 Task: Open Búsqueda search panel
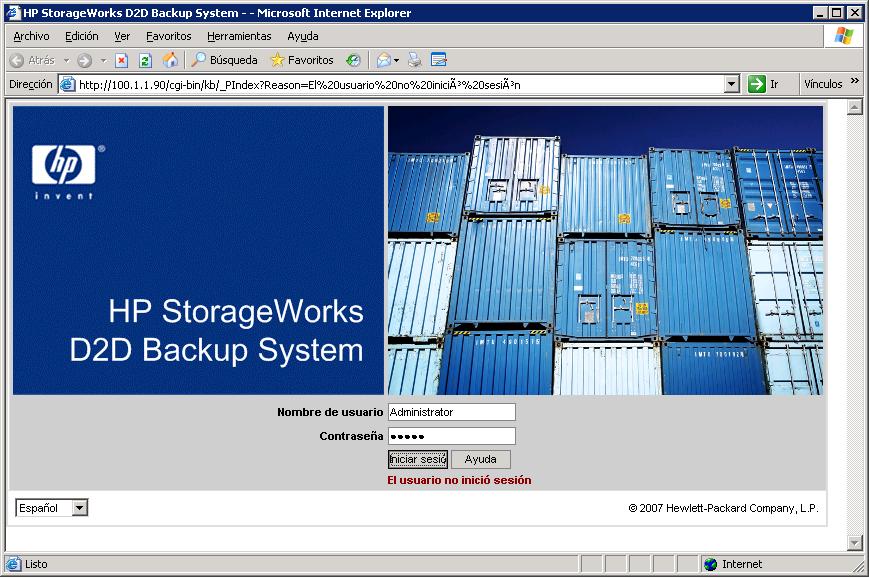(224, 60)
